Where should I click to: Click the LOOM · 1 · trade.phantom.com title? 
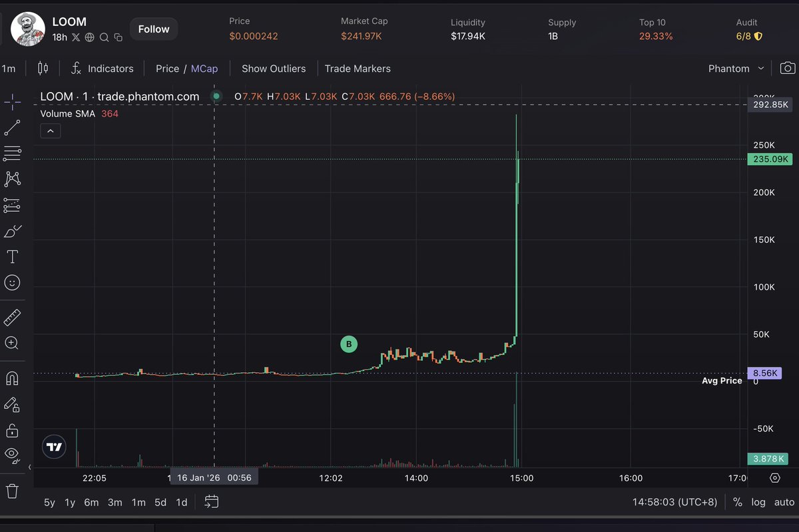tap(120, 97)
